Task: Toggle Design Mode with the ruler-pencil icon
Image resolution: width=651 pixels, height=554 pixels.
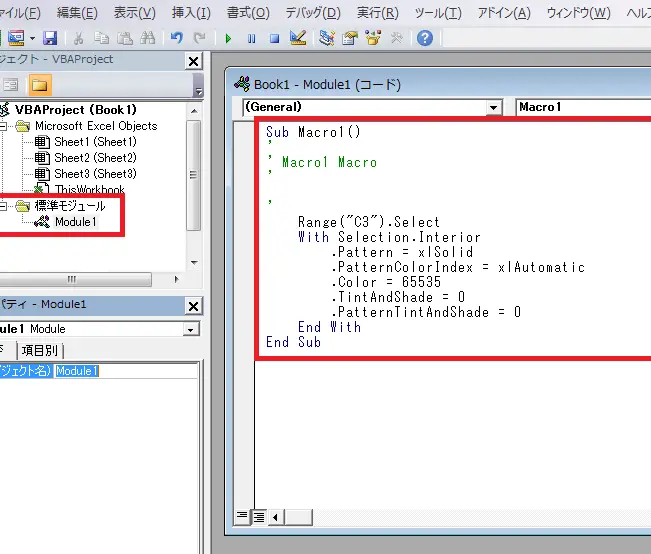Action: coord(298,38)
